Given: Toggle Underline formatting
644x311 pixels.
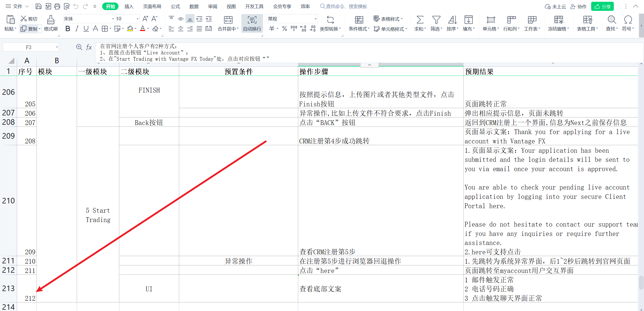Looking at the screenshot, I should (86, 29).
